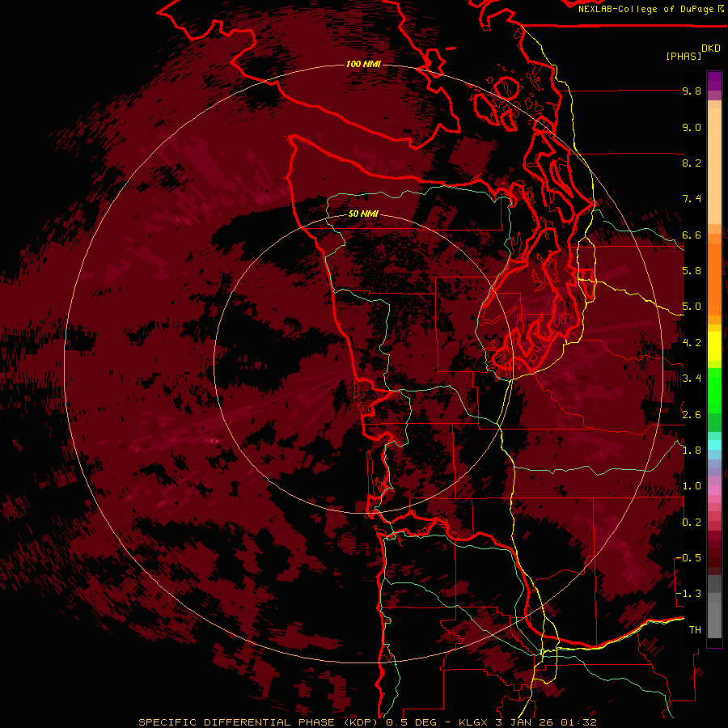The width and height of the screenshot is (728, 728).
Task: Click the 100 NMI range ring label
Action: pos(363,64)
